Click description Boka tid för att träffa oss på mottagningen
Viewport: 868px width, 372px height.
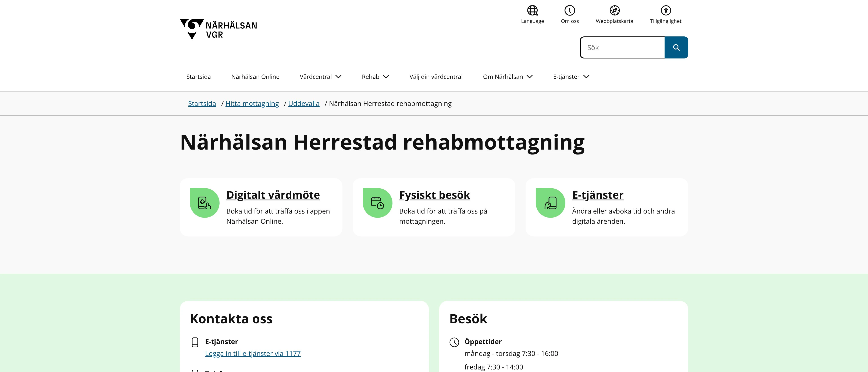point(443,216)
